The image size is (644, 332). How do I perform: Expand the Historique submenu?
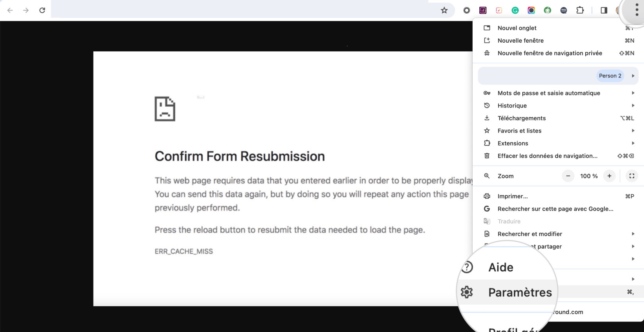558,106
